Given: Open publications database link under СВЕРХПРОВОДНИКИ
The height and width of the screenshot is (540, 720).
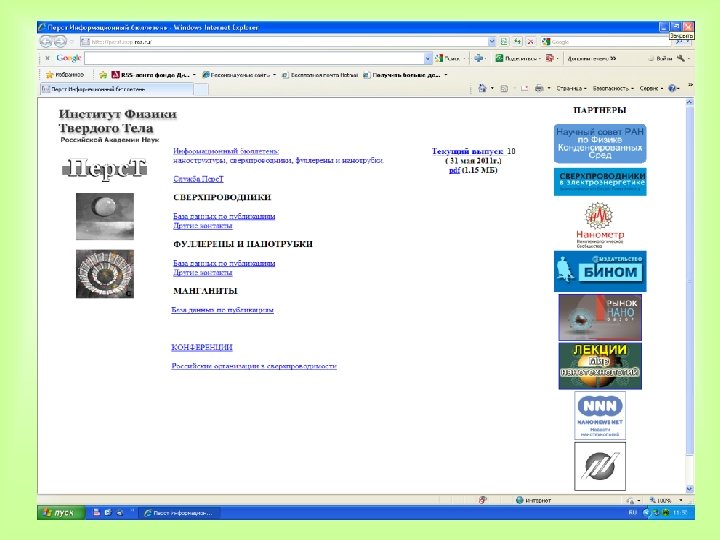Looking at the screenshot, I should 224,216.
